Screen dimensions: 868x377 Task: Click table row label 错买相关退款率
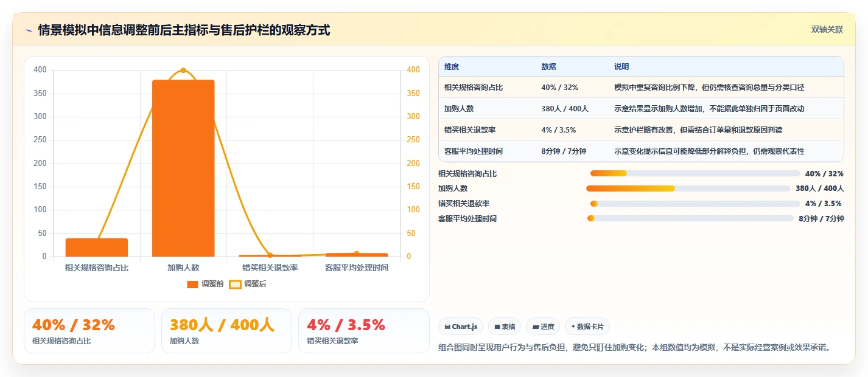pos(470,130)
